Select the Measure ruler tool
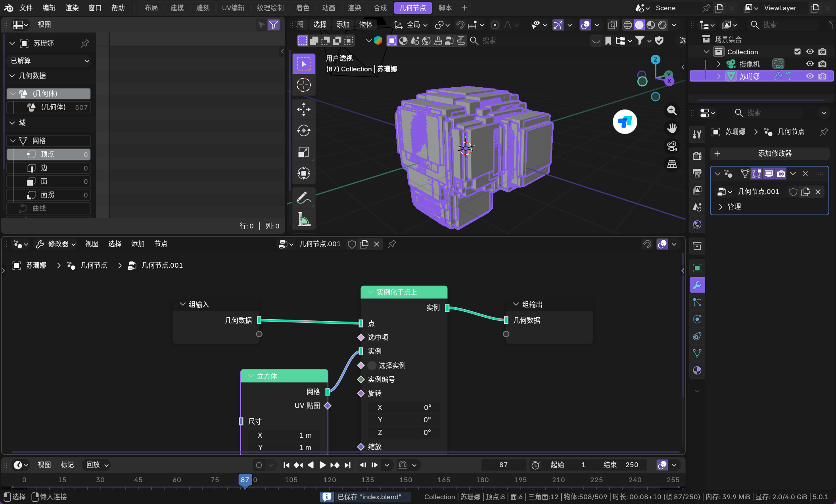The image size is (836, 504). tap(303, 219)
